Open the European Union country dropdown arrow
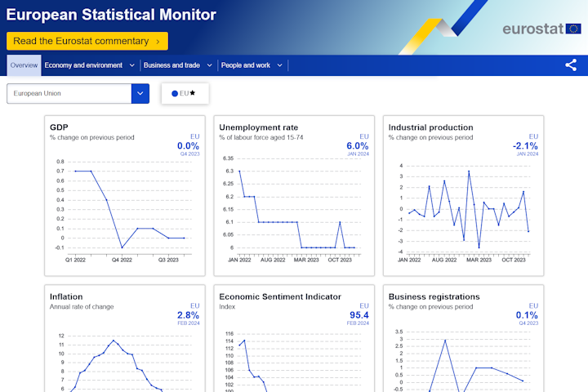The width and height of the screenshot is (588, 392). [x=140, y=93]
